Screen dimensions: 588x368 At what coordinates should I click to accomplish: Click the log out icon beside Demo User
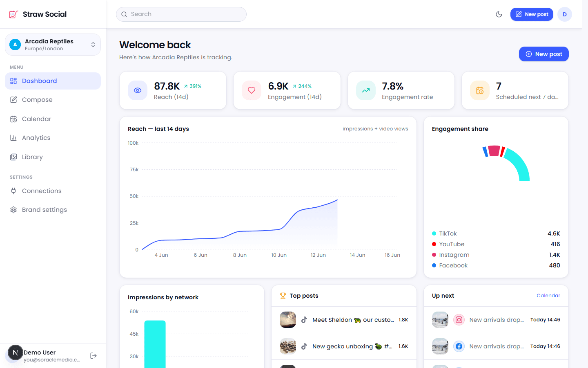[x=94, y=356]
